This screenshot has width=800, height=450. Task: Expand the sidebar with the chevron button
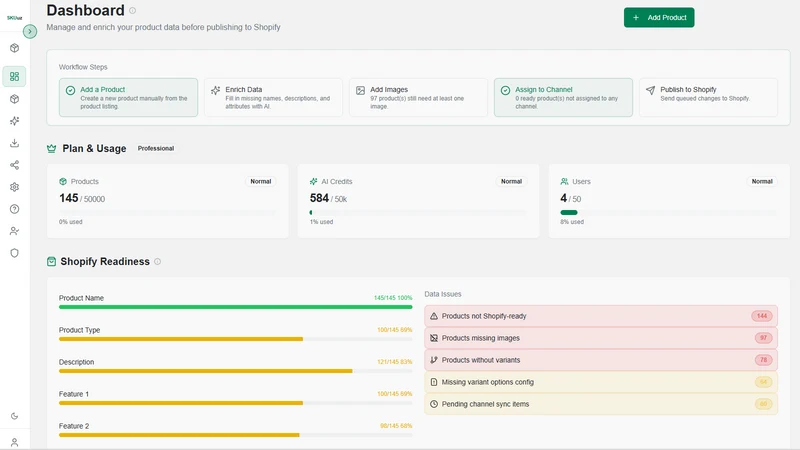pos(30,32)
